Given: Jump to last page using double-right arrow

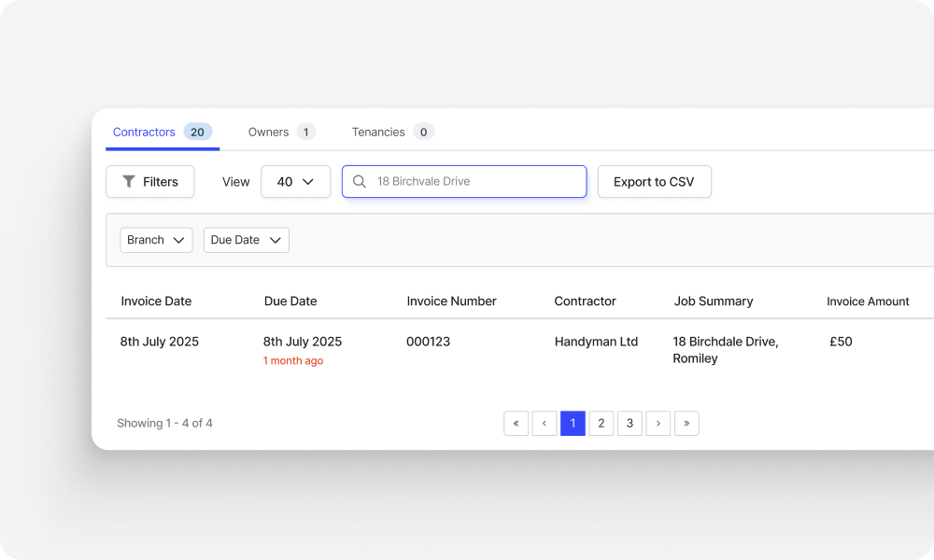Looking at the screenshot, I should 686,423.
